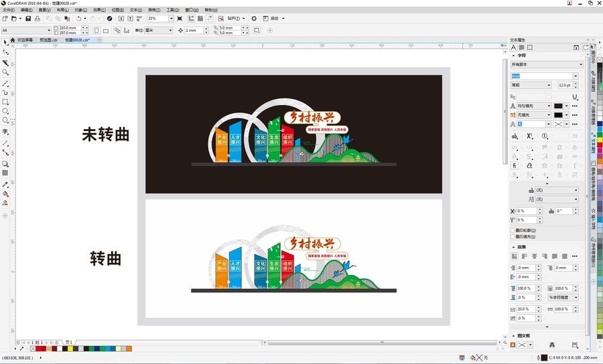Select the Crop tool
The width and height of the screenshot is (603, 364).
tap(5, 62)
